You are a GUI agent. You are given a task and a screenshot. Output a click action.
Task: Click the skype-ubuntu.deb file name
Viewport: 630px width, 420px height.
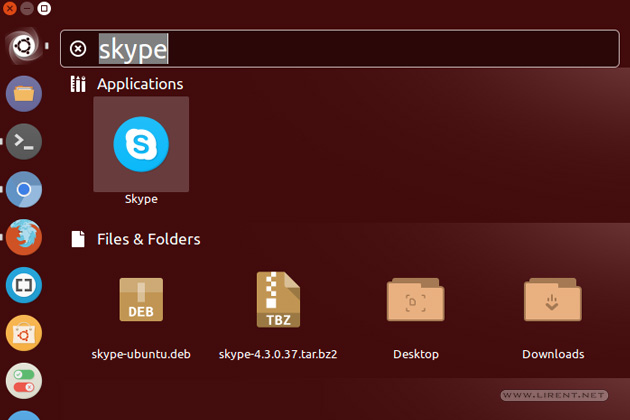click(141, 354)
